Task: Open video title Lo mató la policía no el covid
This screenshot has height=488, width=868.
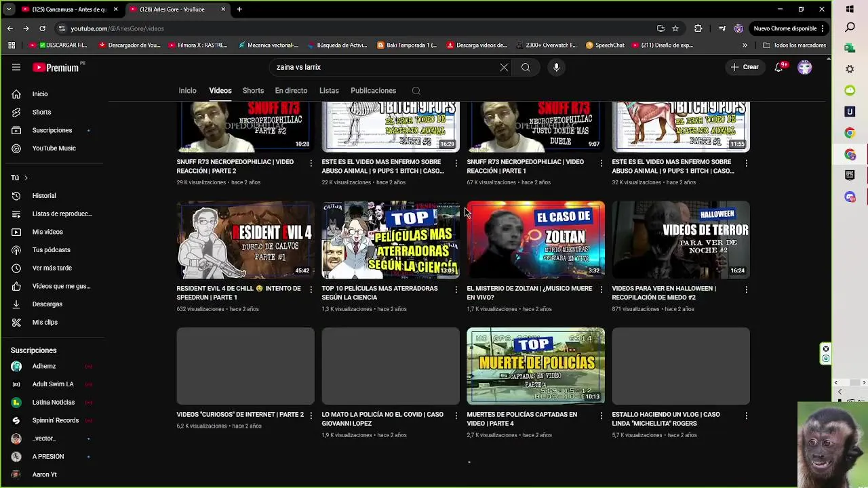Action: (x=382, y=419)
